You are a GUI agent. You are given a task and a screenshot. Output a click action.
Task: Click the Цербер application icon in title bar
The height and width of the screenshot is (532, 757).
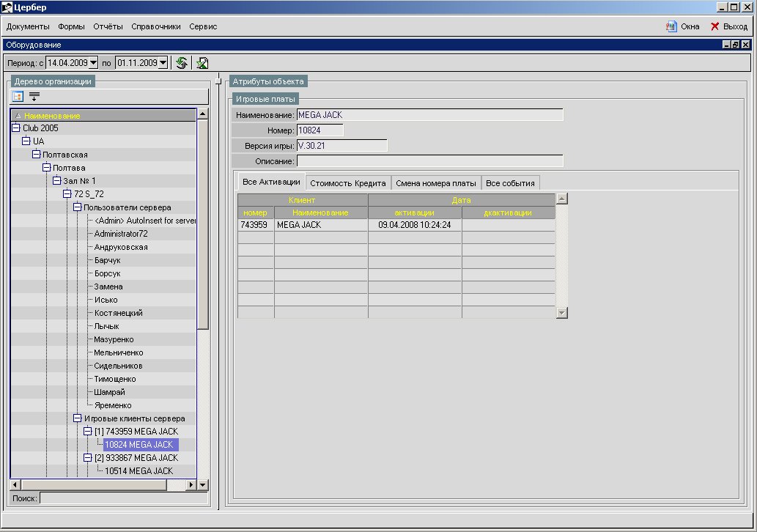tap(8, 7)
